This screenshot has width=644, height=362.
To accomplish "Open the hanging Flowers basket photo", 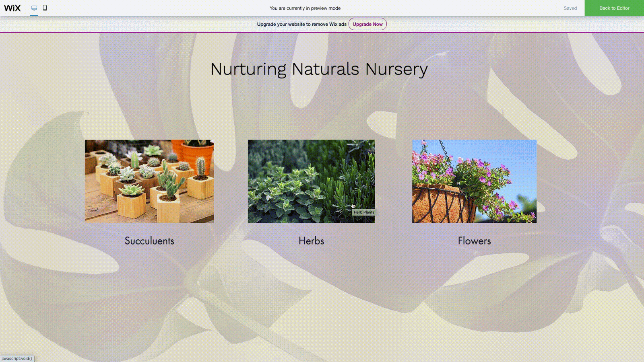I will tap(474, 181).
